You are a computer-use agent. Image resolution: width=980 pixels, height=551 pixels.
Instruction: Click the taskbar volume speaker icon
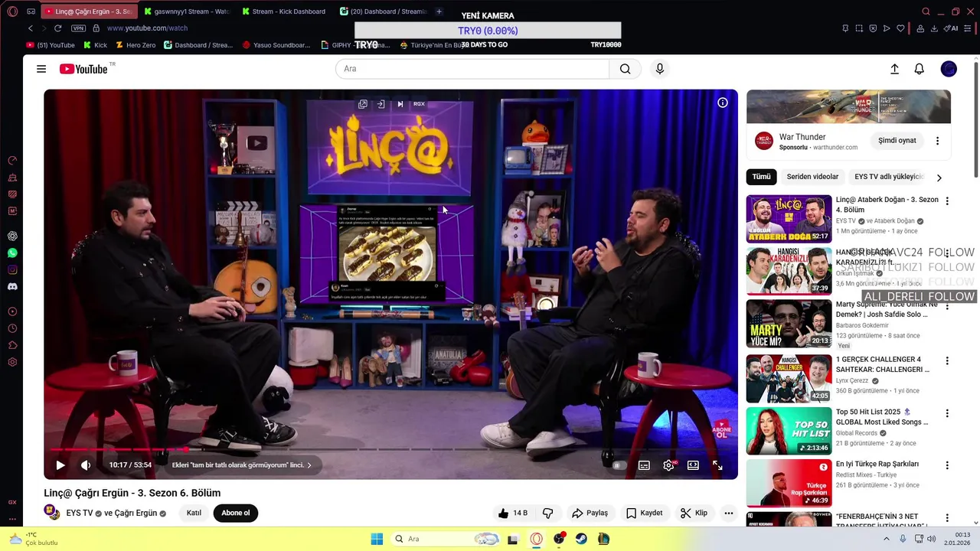click(x=932, y=539)
